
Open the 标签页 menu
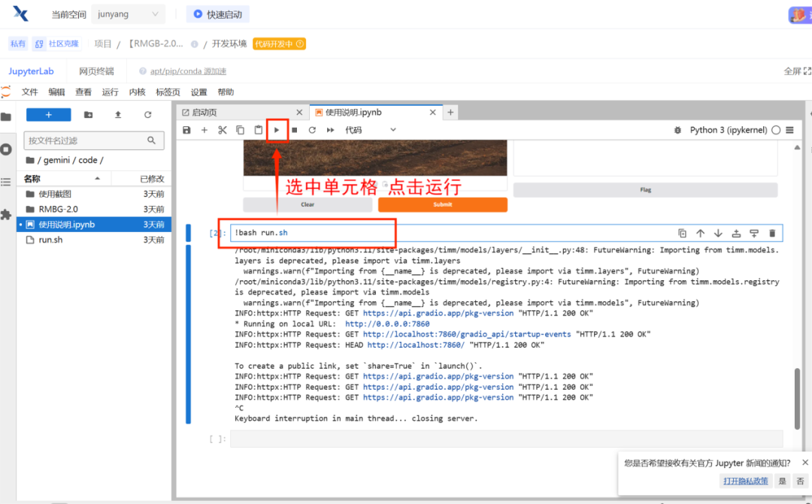pyautogui.click(x=168, y=92)
